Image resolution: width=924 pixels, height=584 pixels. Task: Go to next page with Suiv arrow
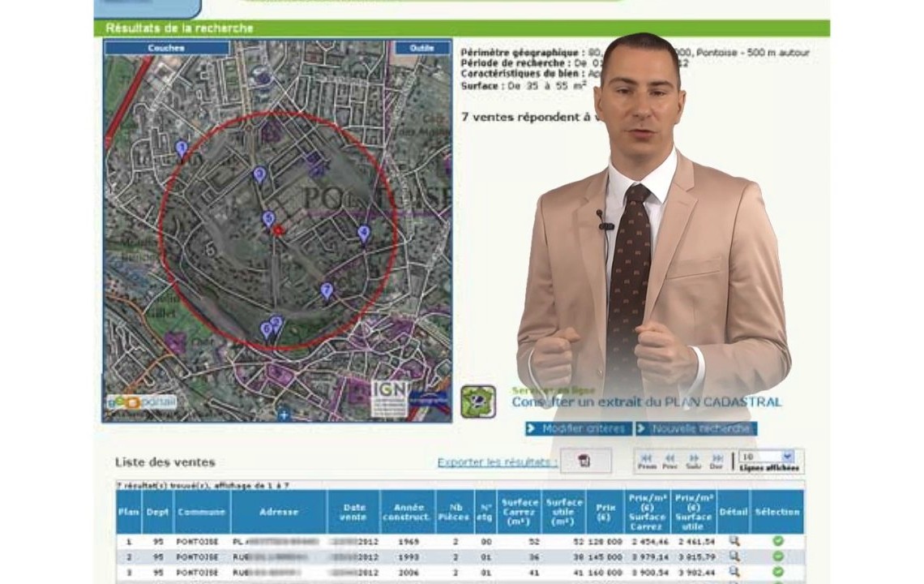pos(694,462)
